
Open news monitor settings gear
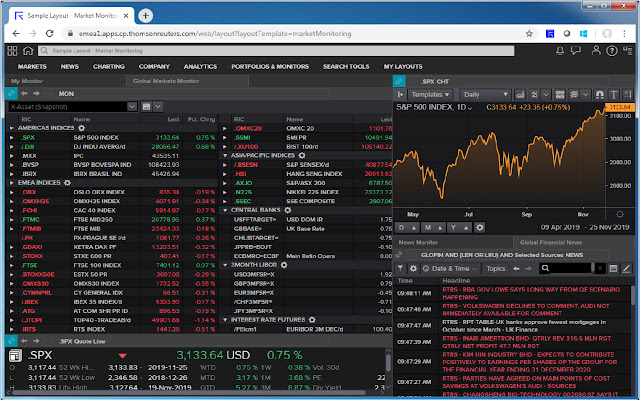point(413,269)
